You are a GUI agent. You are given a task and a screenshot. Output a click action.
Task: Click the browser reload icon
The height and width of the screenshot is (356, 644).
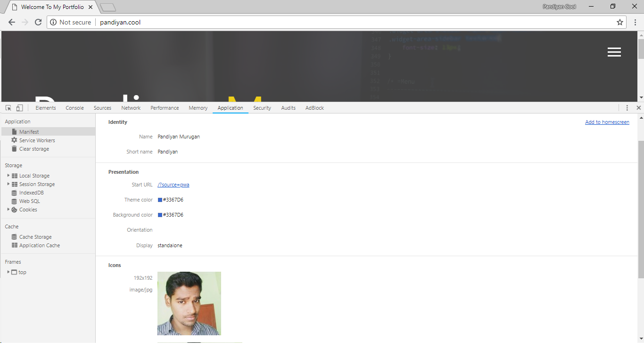(38, 22)
